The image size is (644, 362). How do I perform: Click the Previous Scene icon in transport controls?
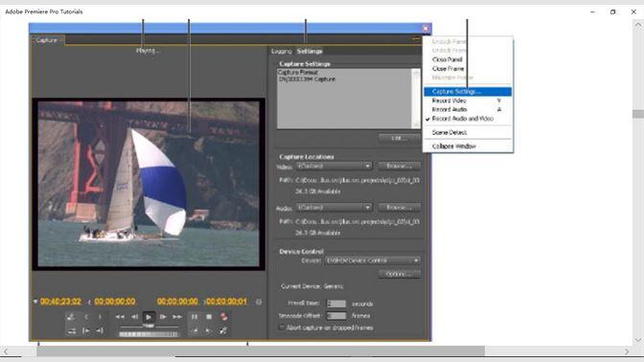[x=72, y=330]
